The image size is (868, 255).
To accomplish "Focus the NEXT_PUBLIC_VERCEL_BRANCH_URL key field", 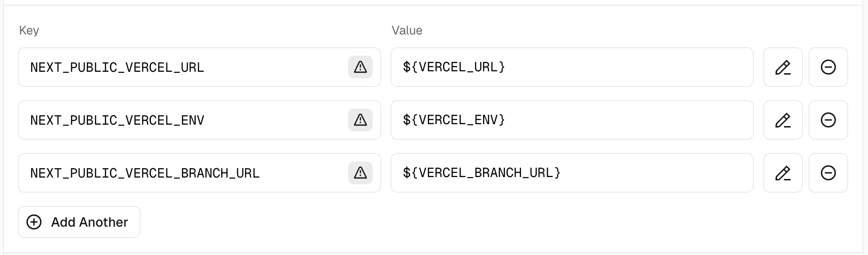I will [x=179, y=173].
